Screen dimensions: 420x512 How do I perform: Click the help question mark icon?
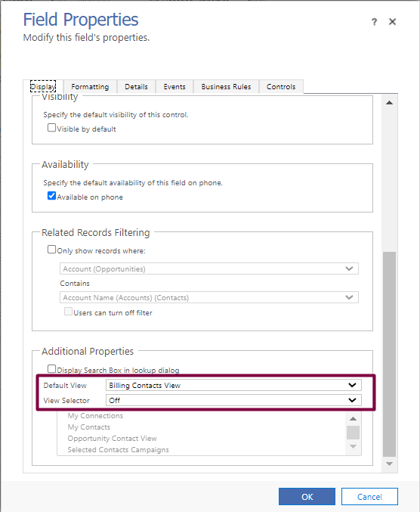375,22
